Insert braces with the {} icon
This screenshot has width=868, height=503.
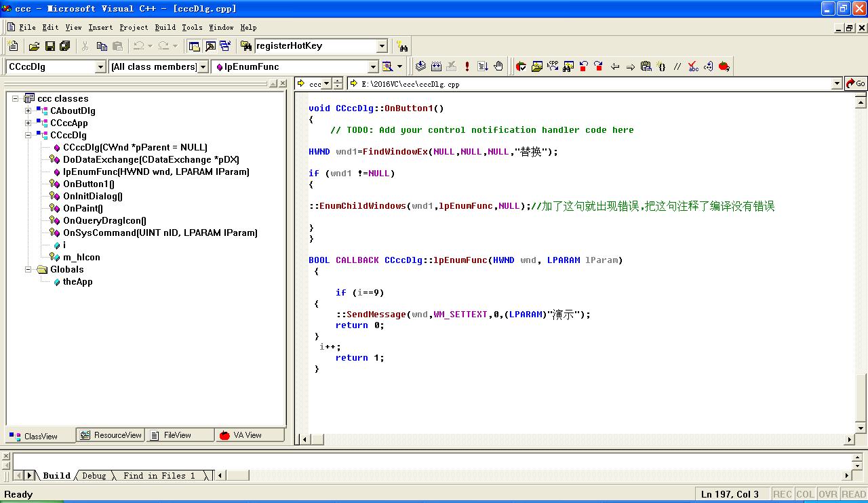(x=662, y=66)
